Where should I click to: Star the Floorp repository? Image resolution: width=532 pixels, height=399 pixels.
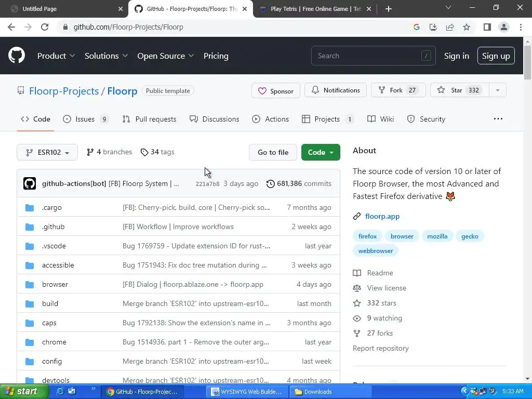tap(460, 90)
